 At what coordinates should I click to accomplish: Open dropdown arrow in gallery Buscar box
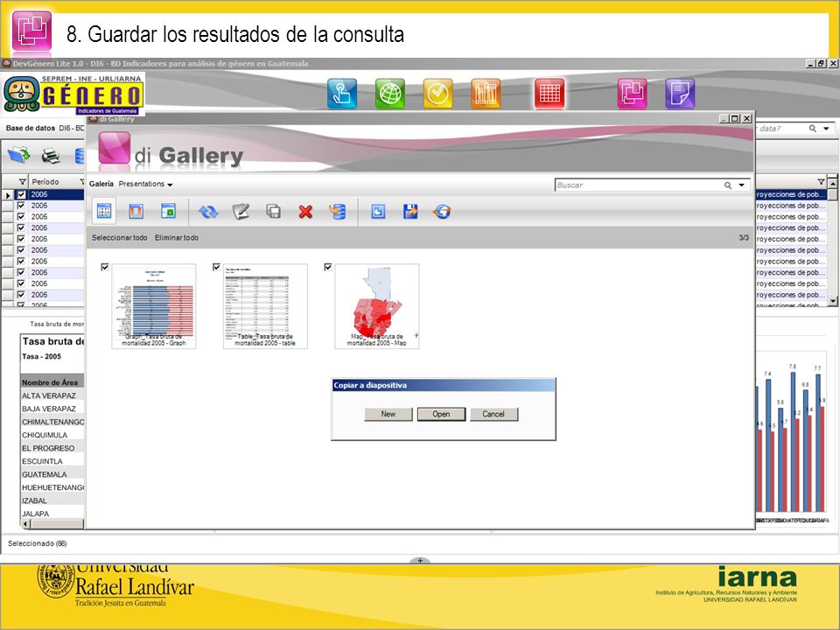pos(741,185)
